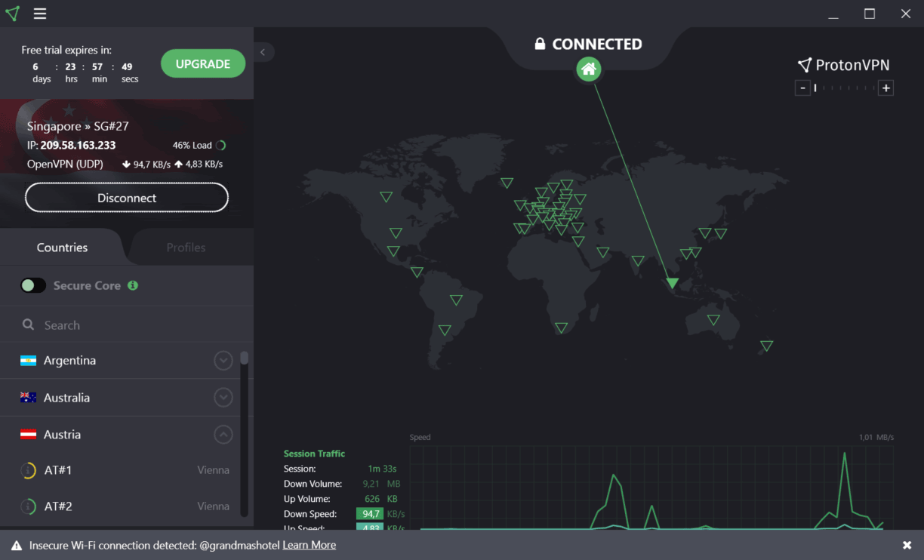This screenshot has height=560, width=924.
Task: Switch to the Profiles tab
Action: (x=186, y=248)
